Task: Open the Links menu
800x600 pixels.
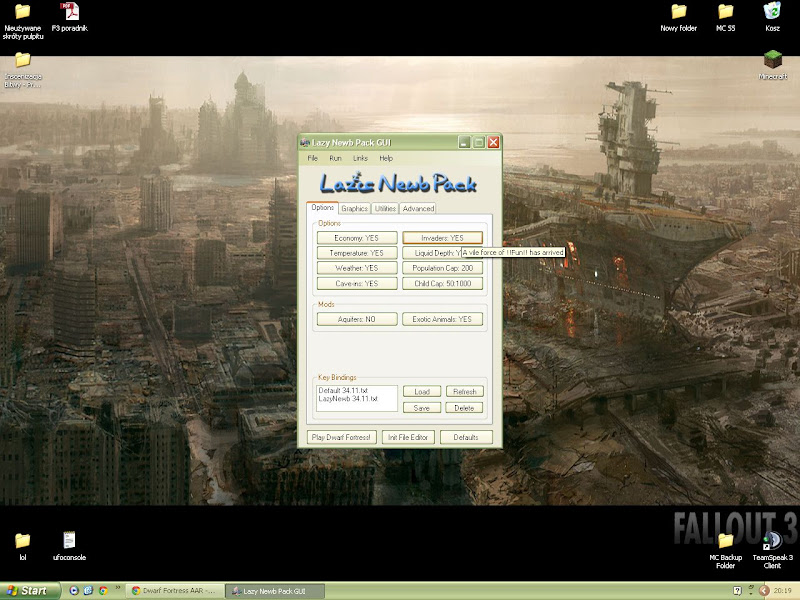Action: pyautogui.click(x=360, y=158)
